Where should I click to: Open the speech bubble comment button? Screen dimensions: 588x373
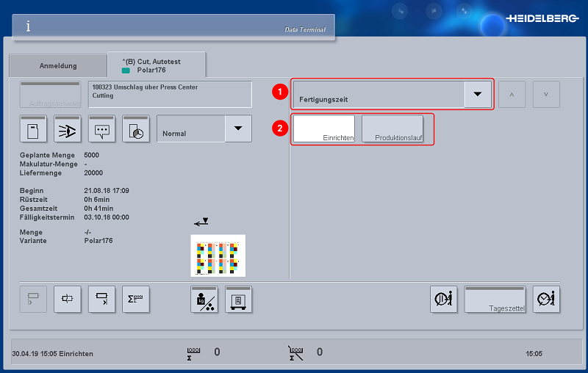[x=101, y=128]
